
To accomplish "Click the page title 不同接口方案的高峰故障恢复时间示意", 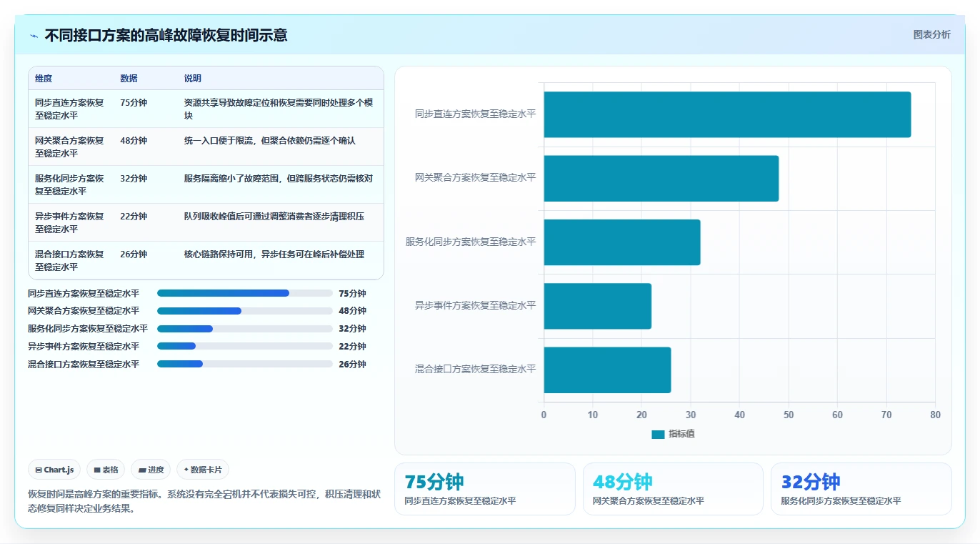I will (166, 35).
